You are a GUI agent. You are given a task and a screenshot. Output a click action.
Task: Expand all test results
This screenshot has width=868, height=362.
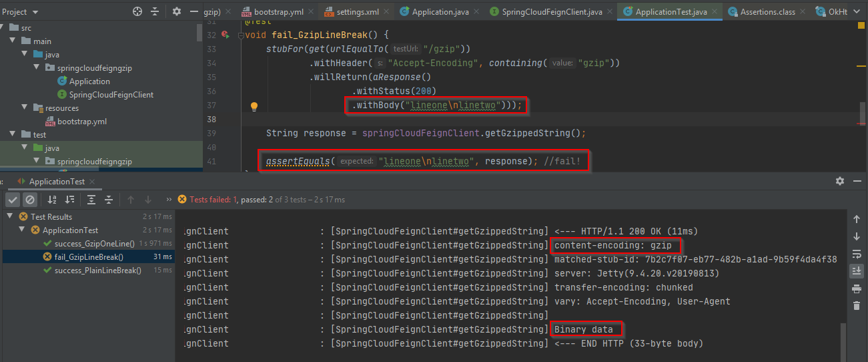point(91,200)
